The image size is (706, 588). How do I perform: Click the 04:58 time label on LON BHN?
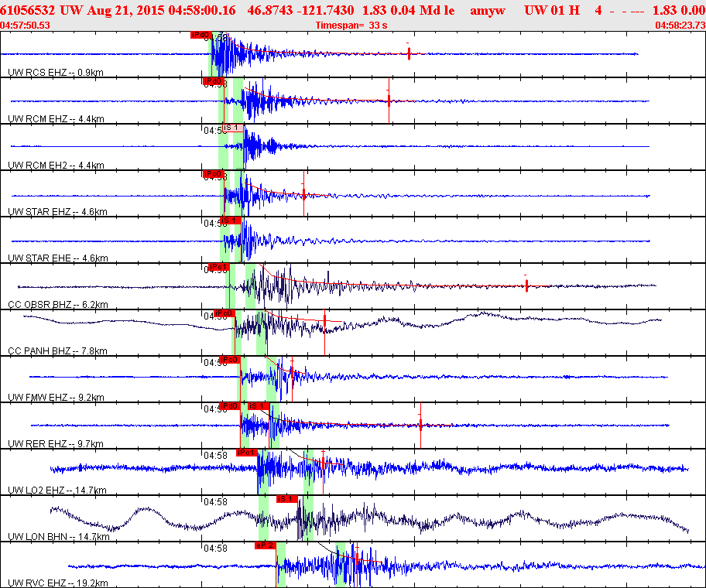pos(216,501)
